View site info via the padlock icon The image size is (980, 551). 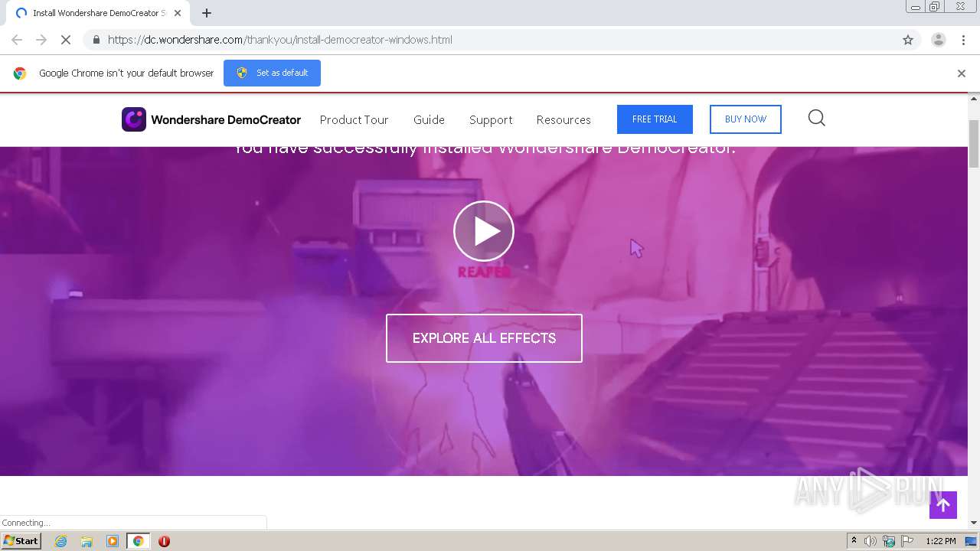tap(96, 40)
